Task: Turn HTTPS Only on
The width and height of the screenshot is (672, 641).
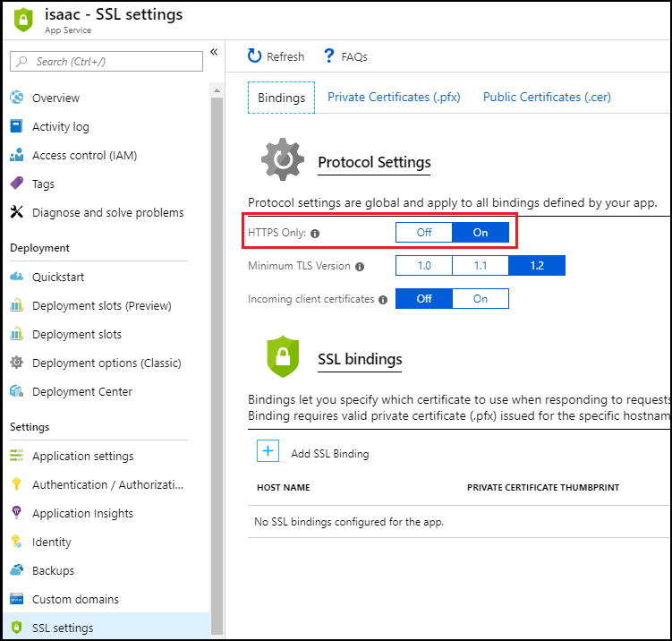Action: pos(481,233)
